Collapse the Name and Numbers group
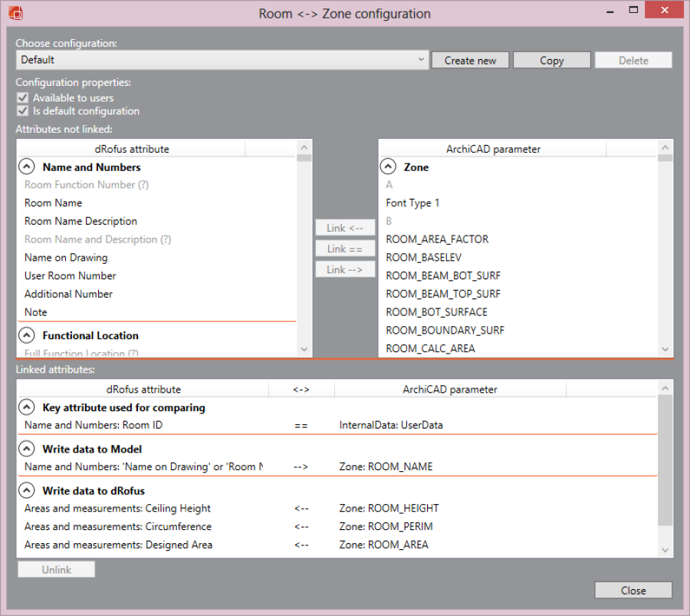The width and height of the screenshot is (690, 616). (x=27, y=166)
